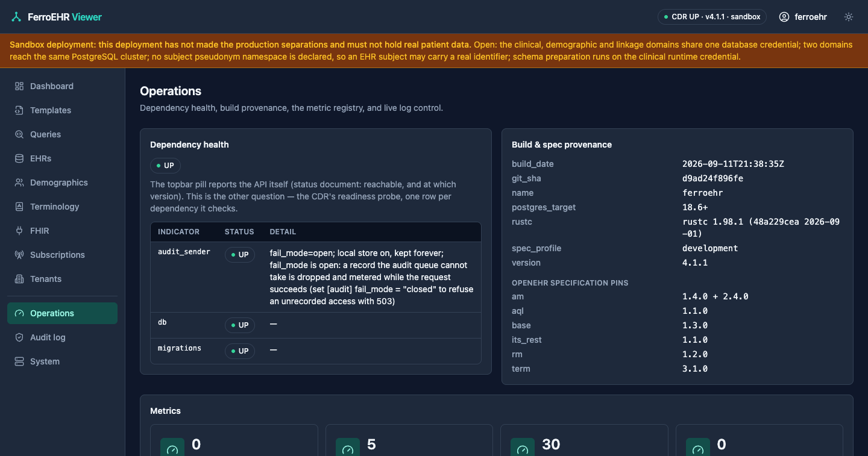Select Terminology in the sidebar
The width and height of the screenshot is (868, 456).
pos(63,207)
